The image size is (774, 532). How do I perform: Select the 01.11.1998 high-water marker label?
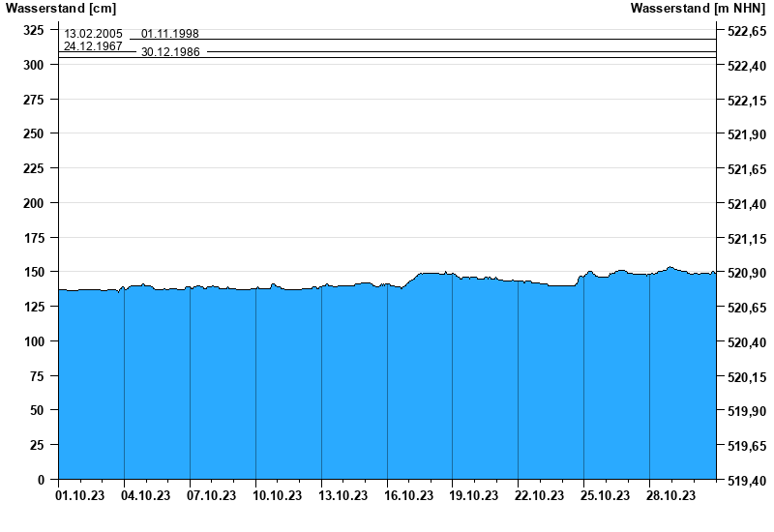point(170,34)
